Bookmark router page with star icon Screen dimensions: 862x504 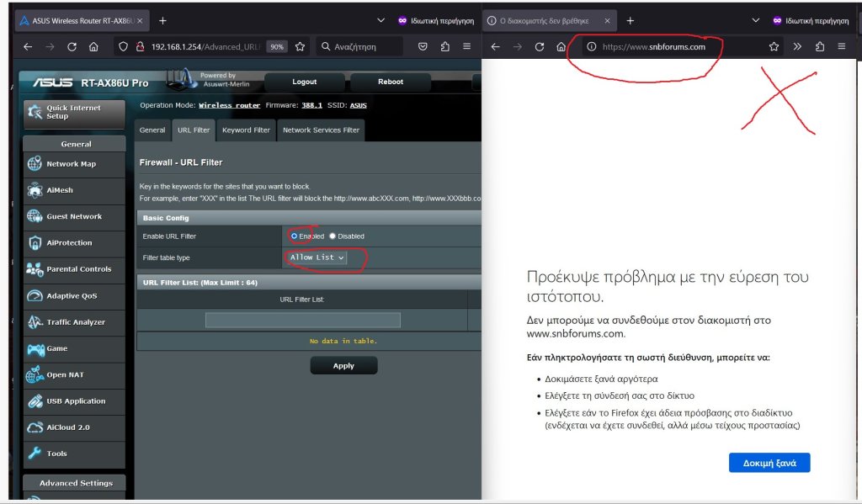(x=301, y=47)
